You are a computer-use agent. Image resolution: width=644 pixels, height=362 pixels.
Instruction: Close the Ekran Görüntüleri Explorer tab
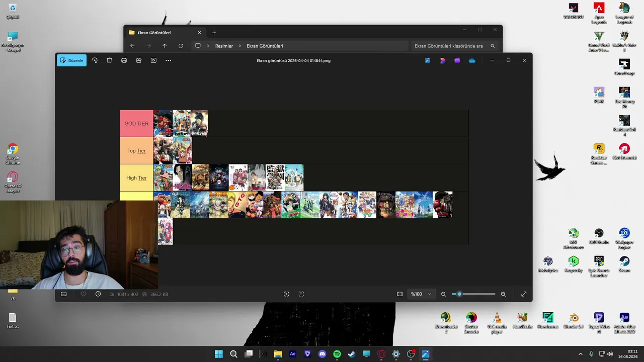199,33
